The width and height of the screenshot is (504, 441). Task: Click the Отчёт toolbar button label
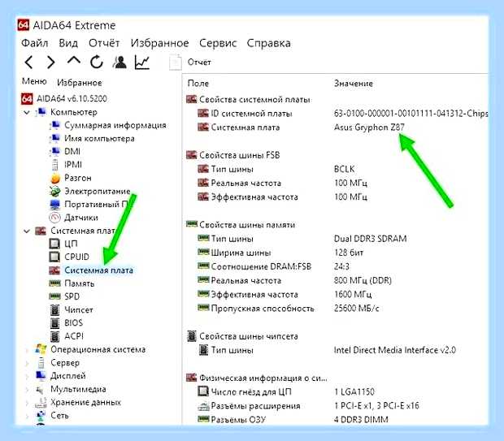199,62
